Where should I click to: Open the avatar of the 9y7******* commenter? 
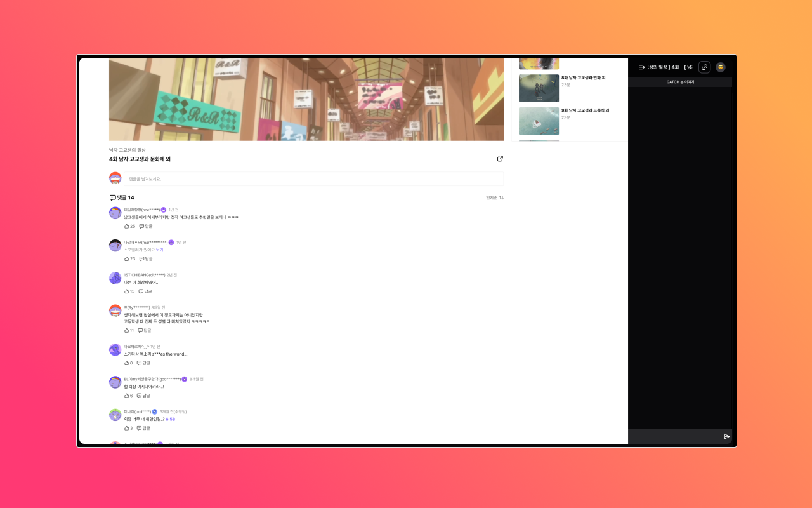[x=115, y=311]
